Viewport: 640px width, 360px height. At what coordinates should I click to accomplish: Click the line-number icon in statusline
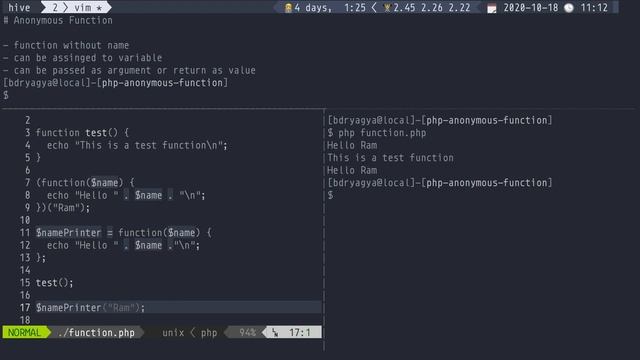[x=275, y=333]
